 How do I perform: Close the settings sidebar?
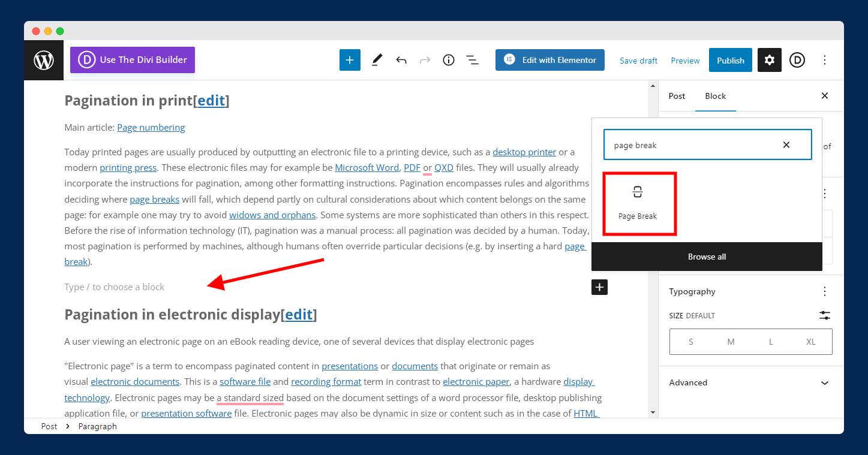tap(825, 96)
